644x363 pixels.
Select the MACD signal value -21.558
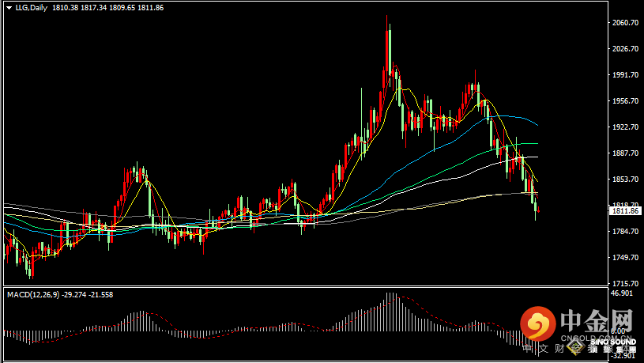pos(100,295)
